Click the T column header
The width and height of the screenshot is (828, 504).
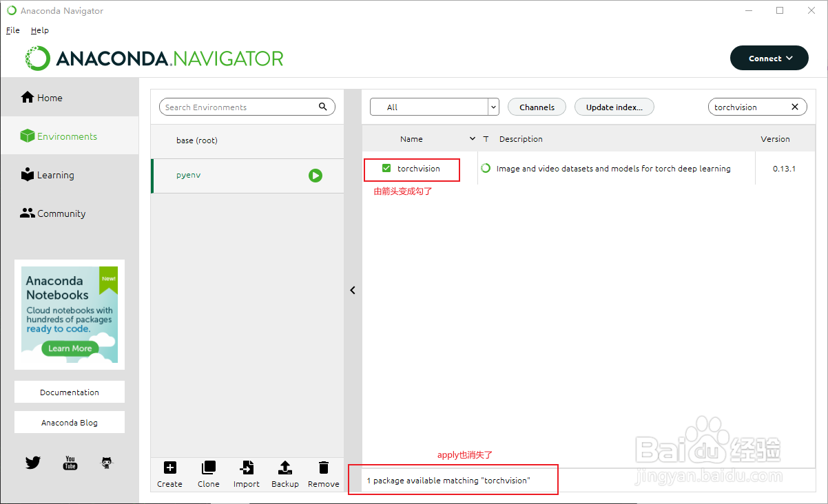(x=486, y=139)
